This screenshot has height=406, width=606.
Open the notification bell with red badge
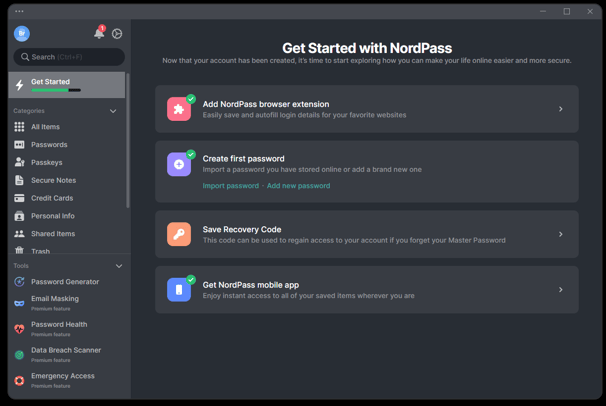coord(99,32)
